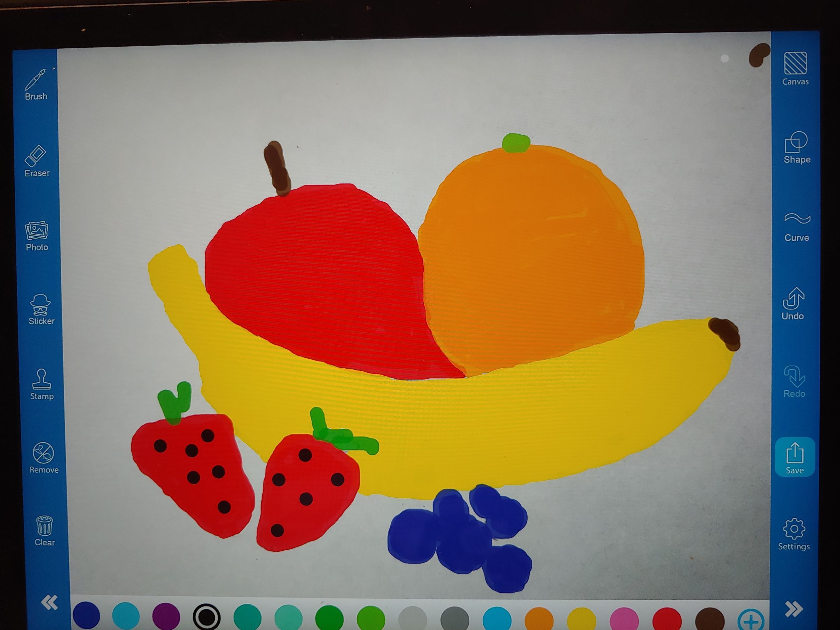Select the Shape tool

pyautogui.click(x=797, y=147)
